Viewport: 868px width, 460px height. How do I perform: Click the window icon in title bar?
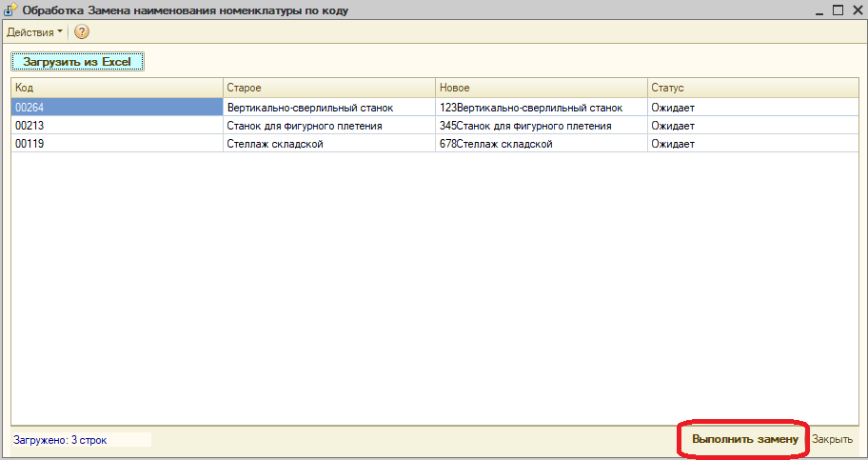point(10,10)
